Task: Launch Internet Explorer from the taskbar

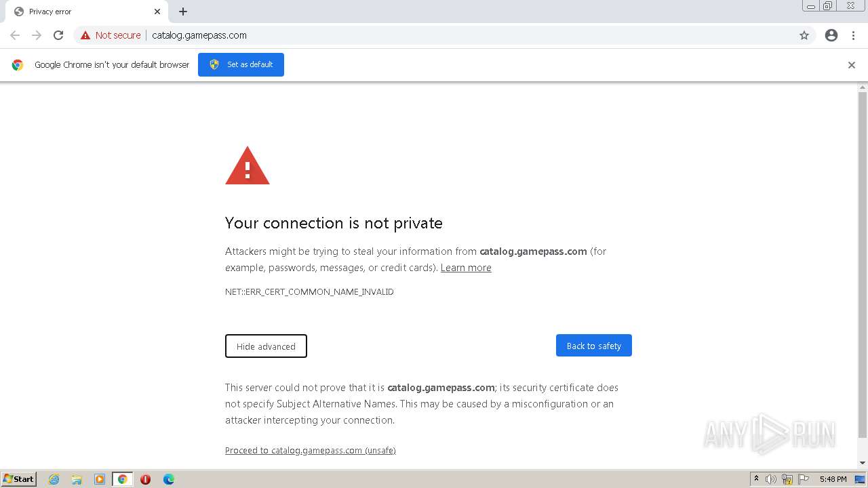Action: (x=54, y=479)
